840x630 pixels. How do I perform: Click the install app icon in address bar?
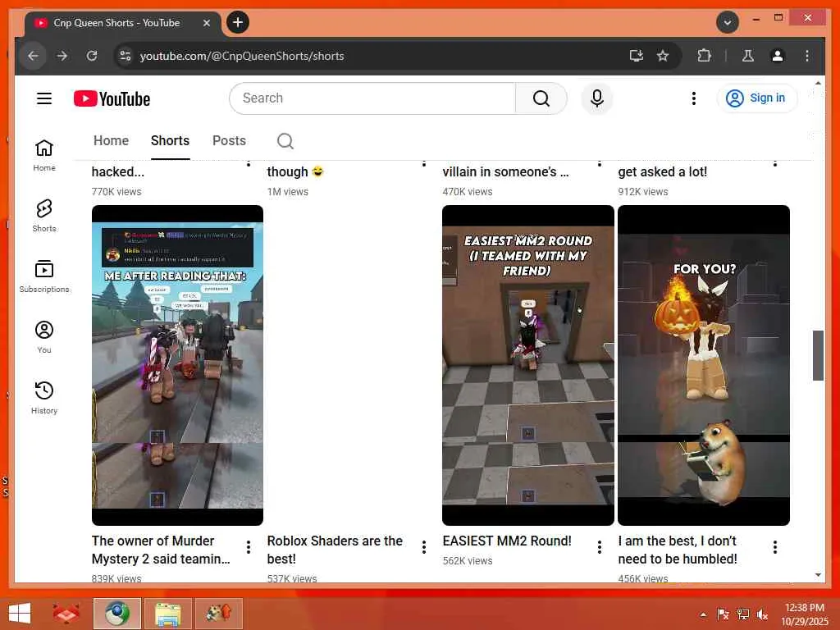click(637, 56)
